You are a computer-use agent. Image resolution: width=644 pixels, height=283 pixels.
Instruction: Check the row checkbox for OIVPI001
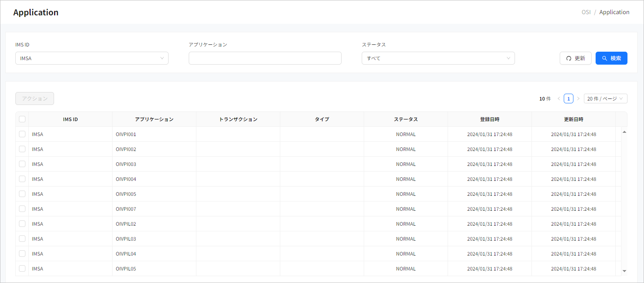[22, 134]
